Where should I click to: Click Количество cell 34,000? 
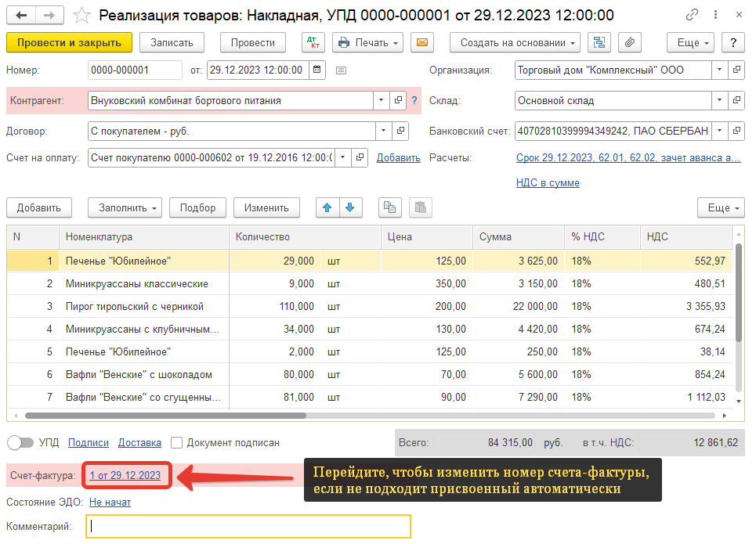point(275,329)
